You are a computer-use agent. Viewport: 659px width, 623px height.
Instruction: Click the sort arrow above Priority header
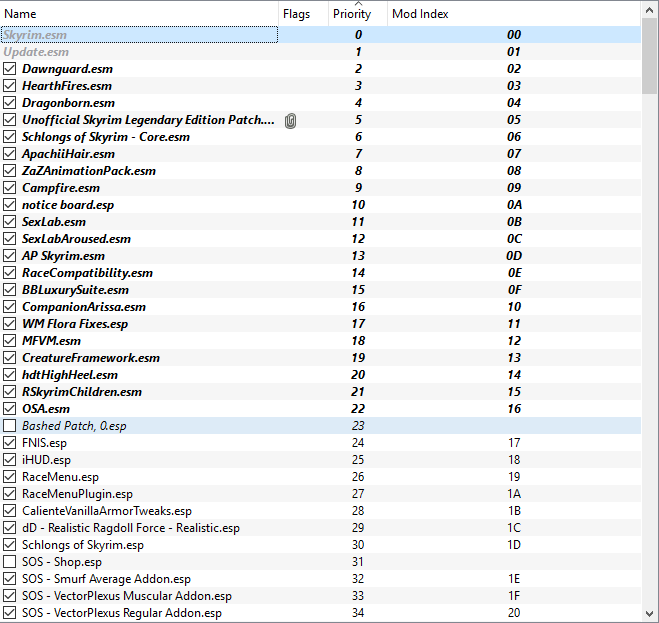coord(358,3)
